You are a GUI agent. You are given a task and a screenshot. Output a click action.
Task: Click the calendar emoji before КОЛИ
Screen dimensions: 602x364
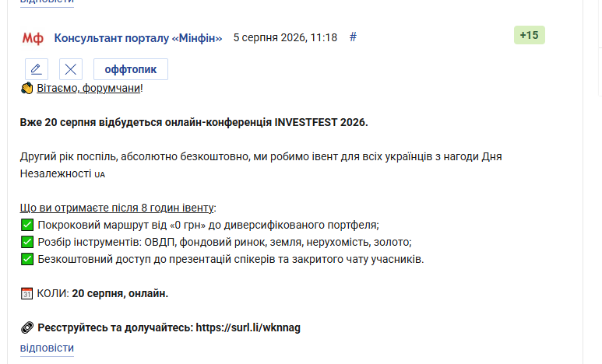[x=27, y=293]
